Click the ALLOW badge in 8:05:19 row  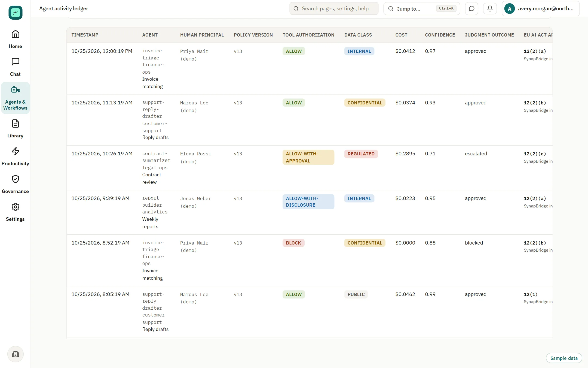[294, 294]
